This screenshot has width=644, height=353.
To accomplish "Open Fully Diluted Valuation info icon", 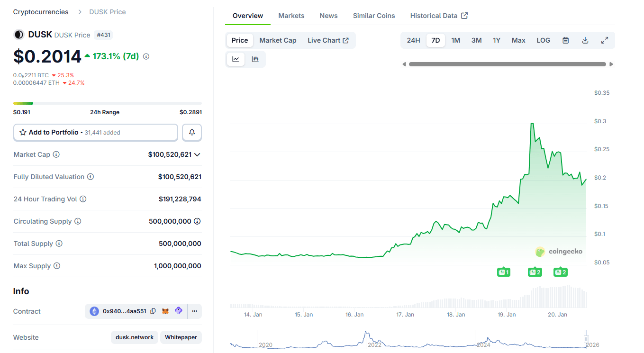I will coord(91,177).
